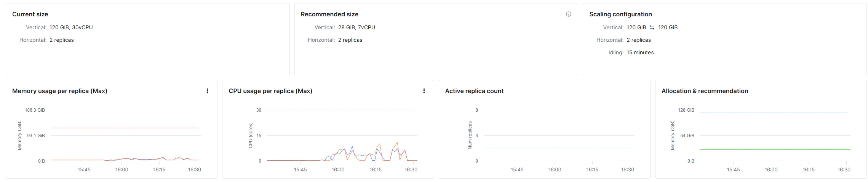Select the 120 GiB, 30vCPU current vertical size
Screen dimensions: 868x182
pos(71,27)
